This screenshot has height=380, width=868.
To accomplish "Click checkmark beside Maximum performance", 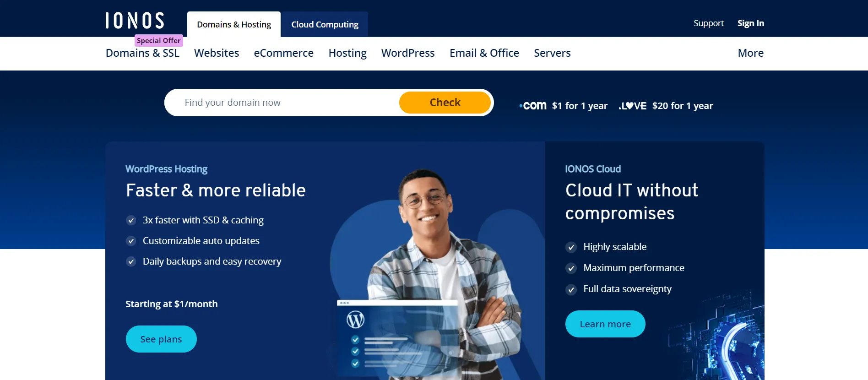I will coord(571,268).
